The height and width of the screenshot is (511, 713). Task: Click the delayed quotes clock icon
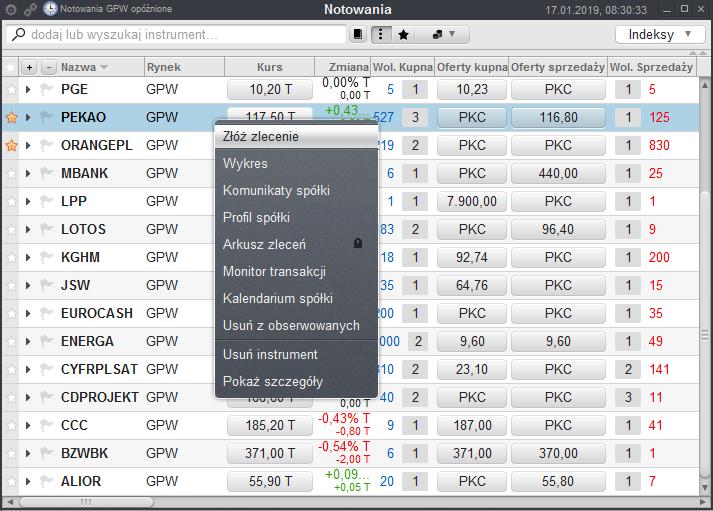[50, 9]
